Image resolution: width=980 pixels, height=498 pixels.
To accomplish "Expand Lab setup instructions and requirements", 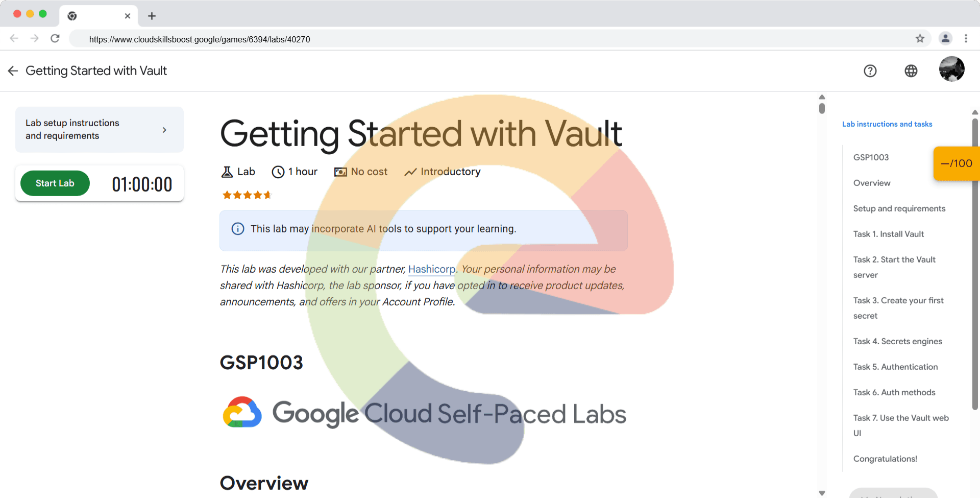I will point(100,130).
